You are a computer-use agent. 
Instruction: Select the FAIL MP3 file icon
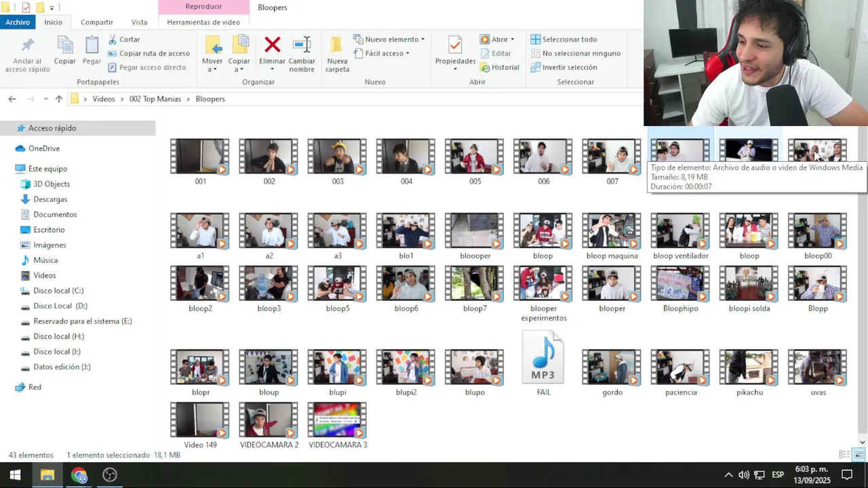(543, 357)
